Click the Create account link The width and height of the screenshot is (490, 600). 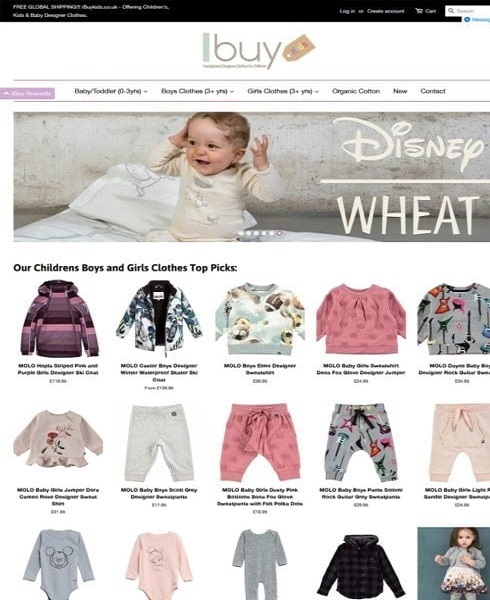pos(386,11)
